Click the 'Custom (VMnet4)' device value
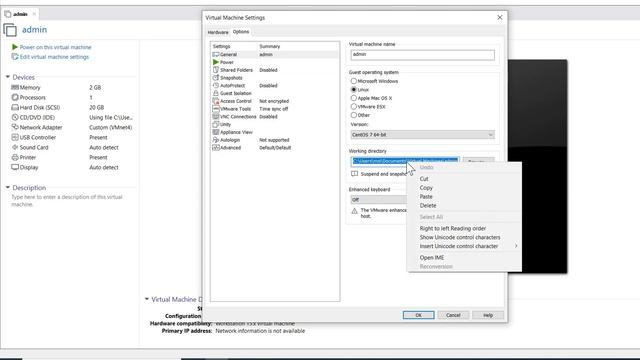 111,127
